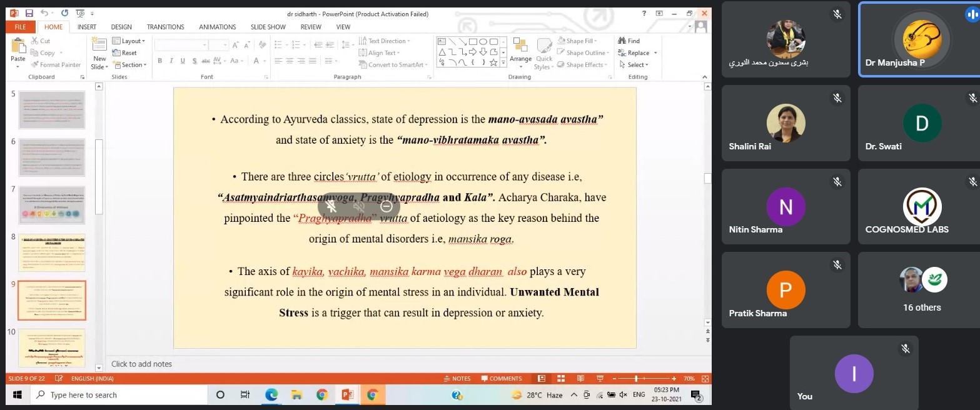Switch to the INSERT tab
The image size is (980, 410).
[87, 27]
